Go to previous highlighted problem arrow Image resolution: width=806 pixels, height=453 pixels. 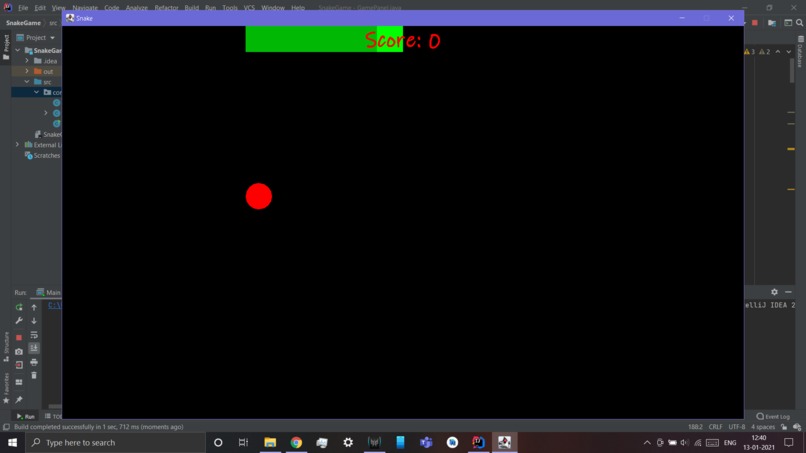778,52
